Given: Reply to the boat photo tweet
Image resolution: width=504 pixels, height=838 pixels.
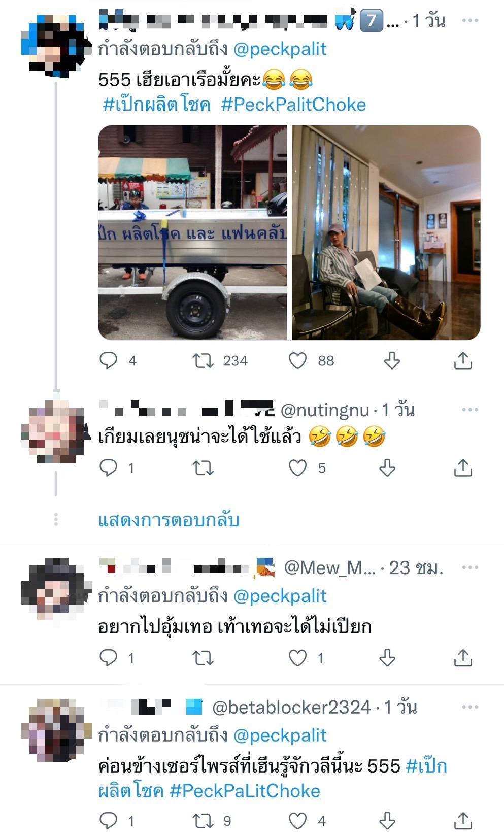Looking at the screenshot, I should click(x=108, y=360).
